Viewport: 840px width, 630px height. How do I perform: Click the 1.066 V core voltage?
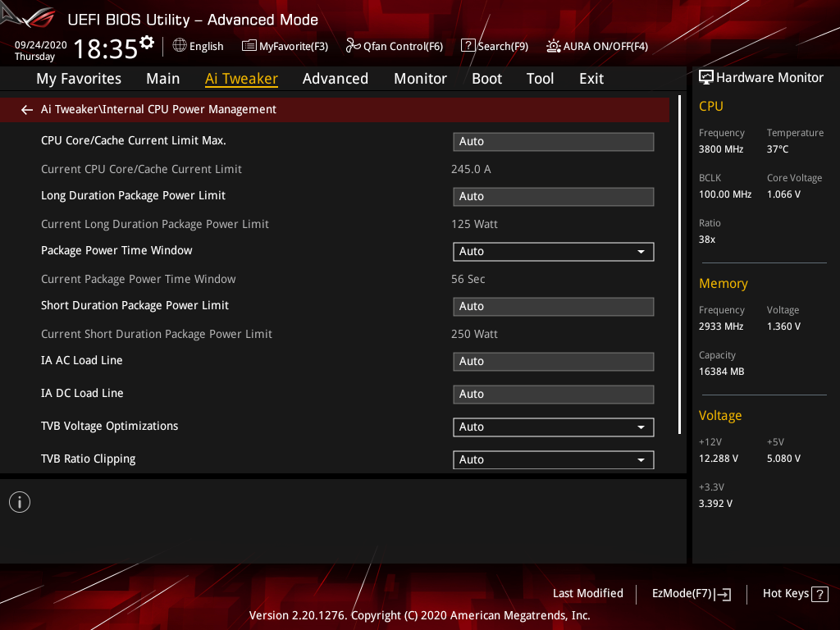coord(783,194)
